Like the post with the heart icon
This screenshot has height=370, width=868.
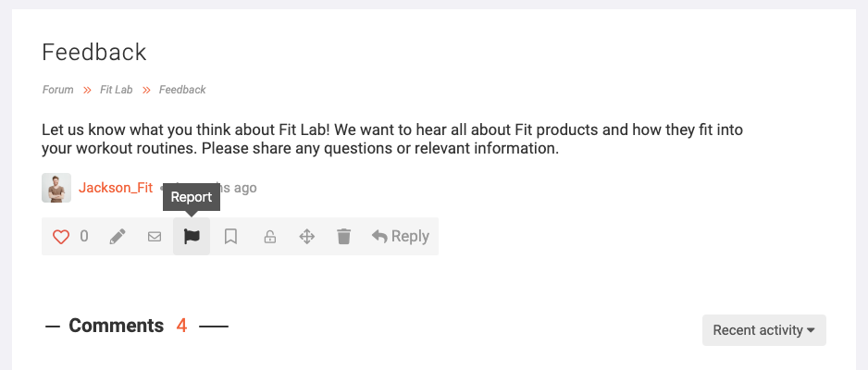pyautogui.click(x=61, y=237)
